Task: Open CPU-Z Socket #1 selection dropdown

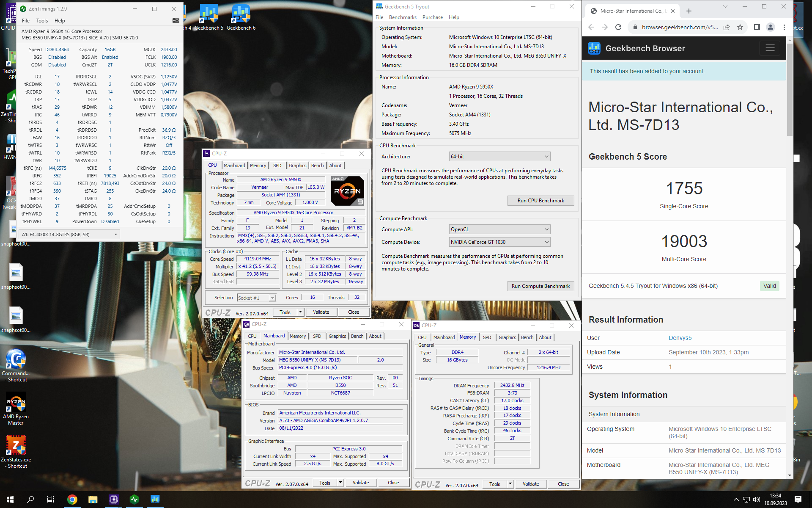Action: (256, 298)
